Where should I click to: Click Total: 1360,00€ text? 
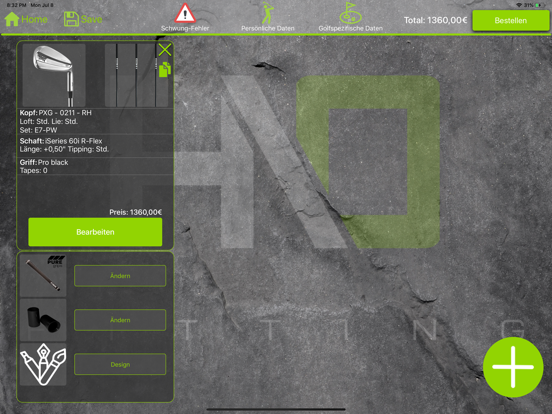coord(435,20)
